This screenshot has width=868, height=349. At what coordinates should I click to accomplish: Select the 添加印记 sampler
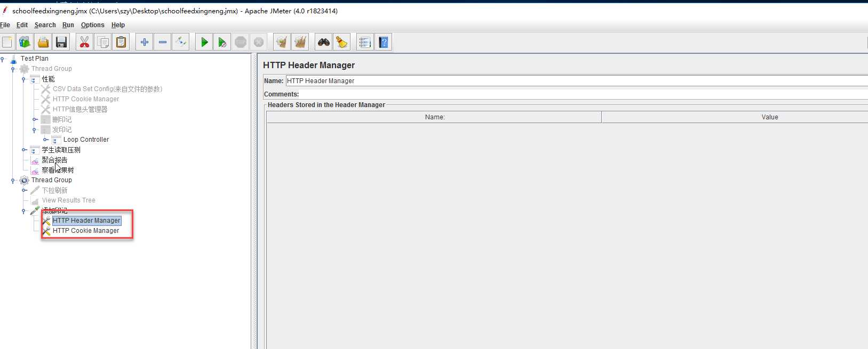[54, 210]
